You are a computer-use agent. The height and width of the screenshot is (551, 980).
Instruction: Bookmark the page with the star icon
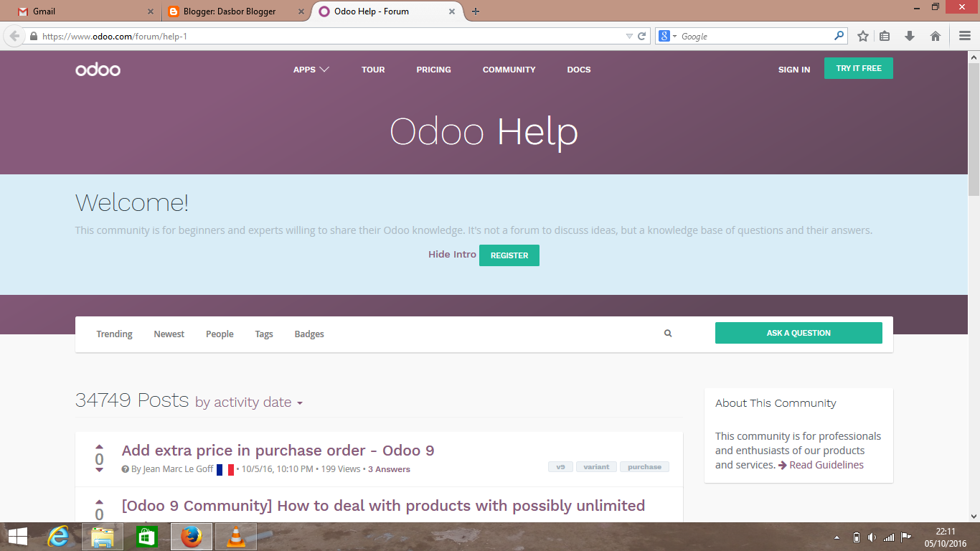(x=862, y=35)
